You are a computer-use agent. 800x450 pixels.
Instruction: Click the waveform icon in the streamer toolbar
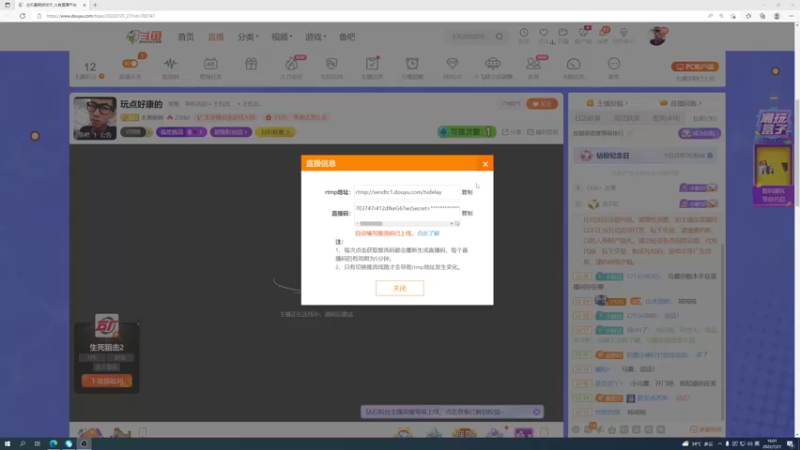[x=170, y=64]
